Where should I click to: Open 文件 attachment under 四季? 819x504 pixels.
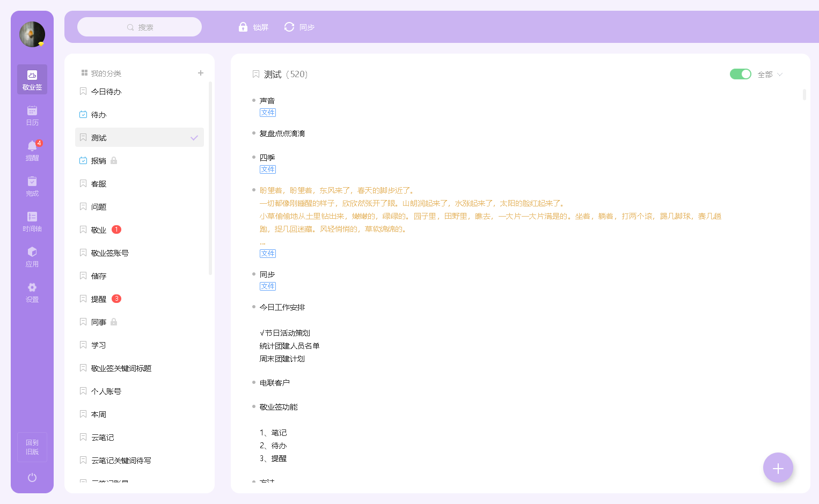[268, 169]
